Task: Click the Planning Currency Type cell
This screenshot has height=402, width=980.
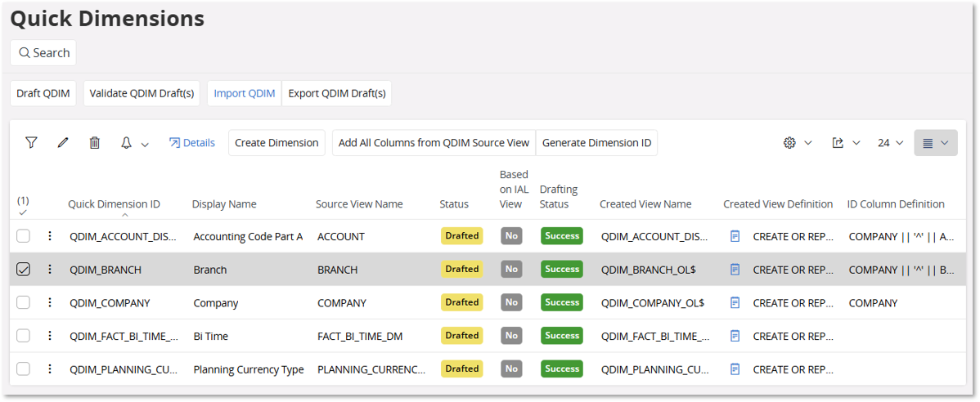Action: [249, 369]
